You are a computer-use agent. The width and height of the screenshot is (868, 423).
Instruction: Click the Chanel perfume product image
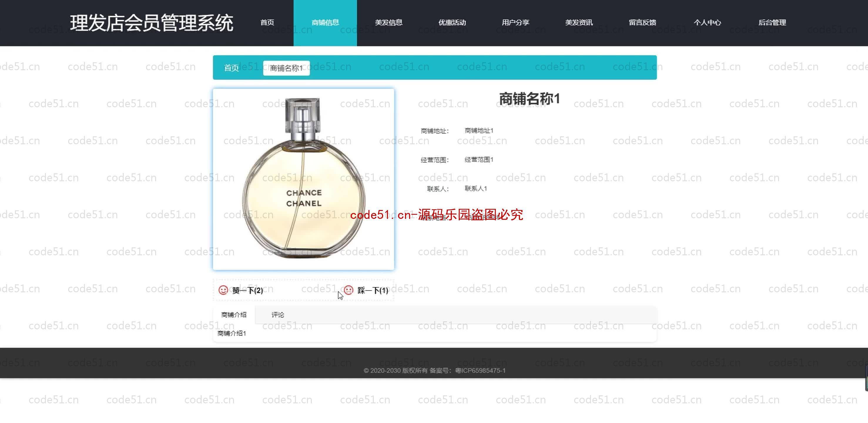point(303,179)
